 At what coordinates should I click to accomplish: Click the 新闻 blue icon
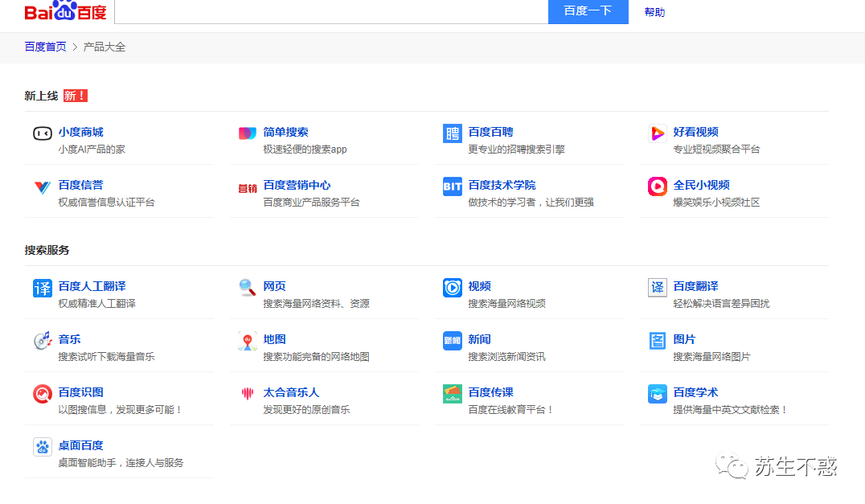(453, 341)
